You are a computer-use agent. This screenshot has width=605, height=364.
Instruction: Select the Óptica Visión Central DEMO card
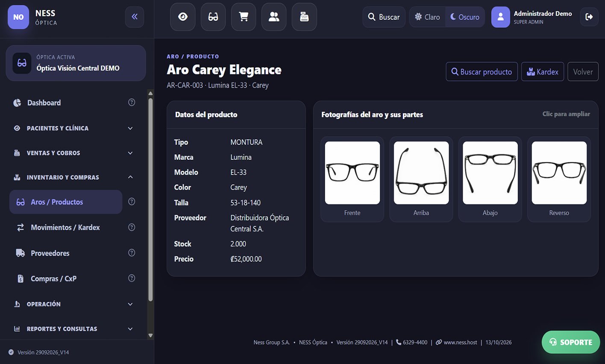(76, 63)
